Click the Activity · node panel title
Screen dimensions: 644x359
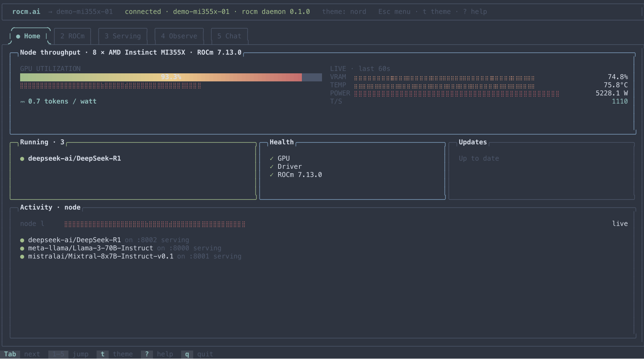(50, 208)
